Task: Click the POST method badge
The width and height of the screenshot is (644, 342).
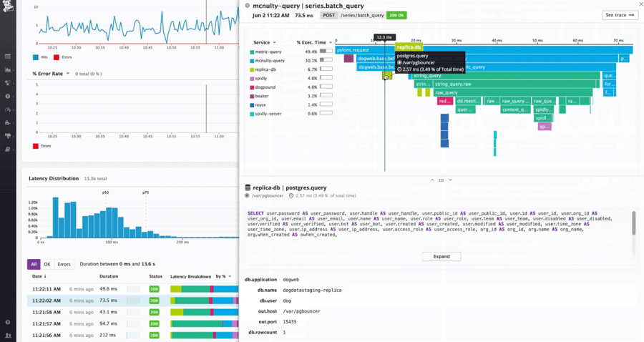Action: pos(329,15)
